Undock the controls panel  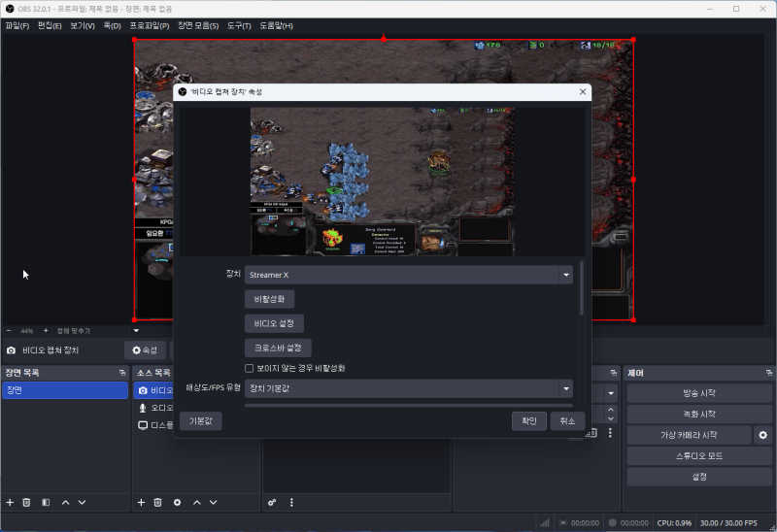click(x=769, y=373)
